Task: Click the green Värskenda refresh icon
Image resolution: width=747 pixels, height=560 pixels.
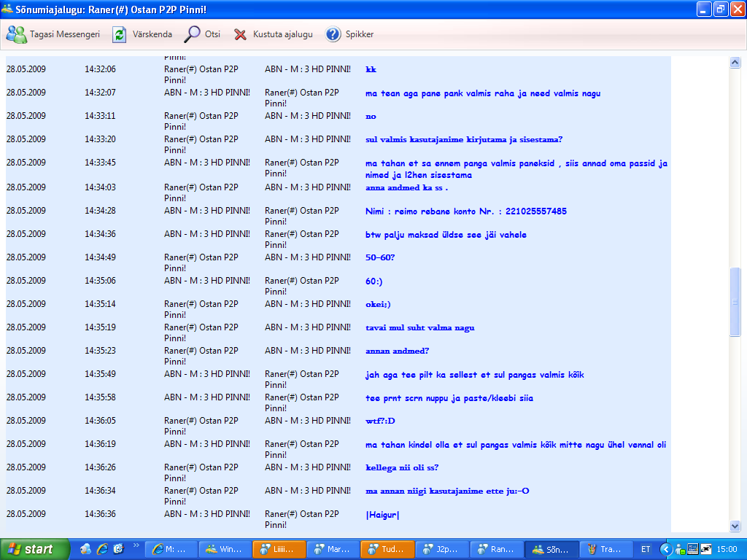Action: pos(119,34)
